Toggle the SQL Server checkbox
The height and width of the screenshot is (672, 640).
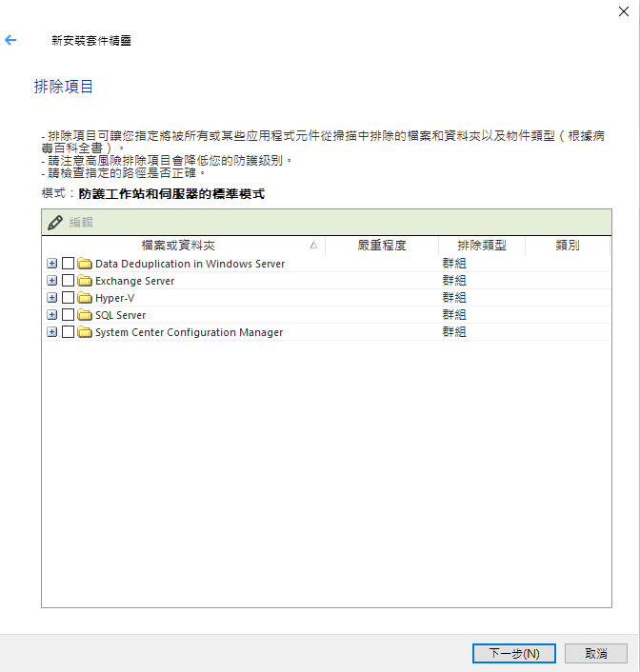click(68, 315)
